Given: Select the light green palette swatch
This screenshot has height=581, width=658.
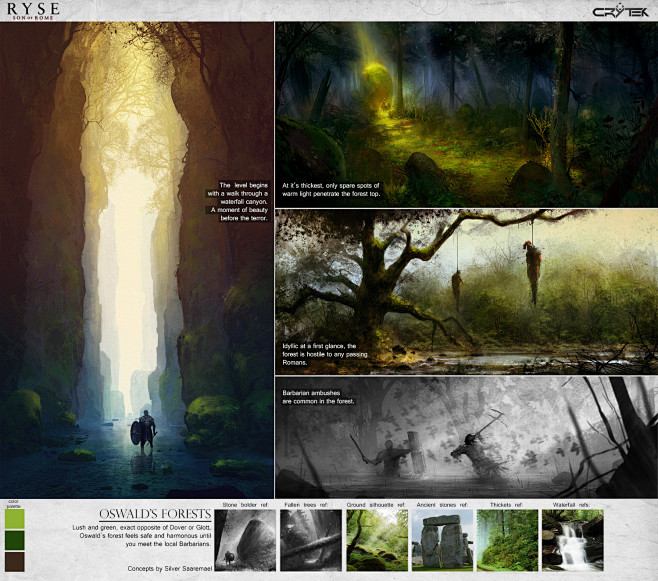Looking at the screenshot, I should 13,520.
